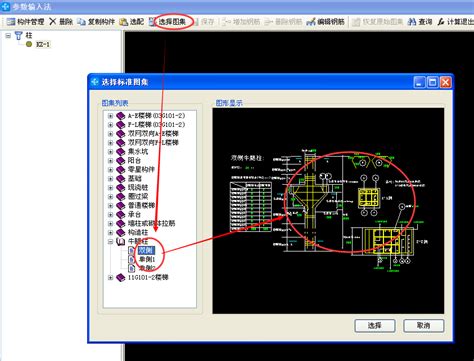Click the 选择标准图集 title bar icon

(95, 82)
